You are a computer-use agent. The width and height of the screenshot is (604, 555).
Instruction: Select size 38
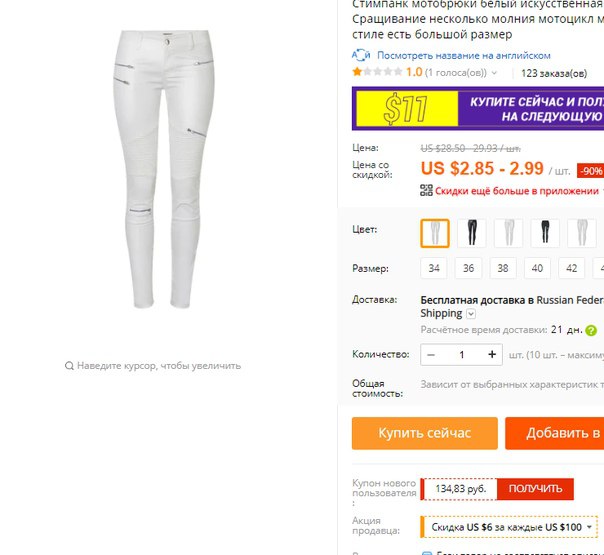coord(503,268)
